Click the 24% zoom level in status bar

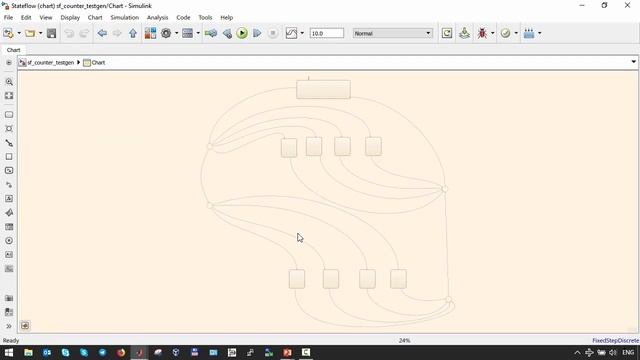point(404,340)
